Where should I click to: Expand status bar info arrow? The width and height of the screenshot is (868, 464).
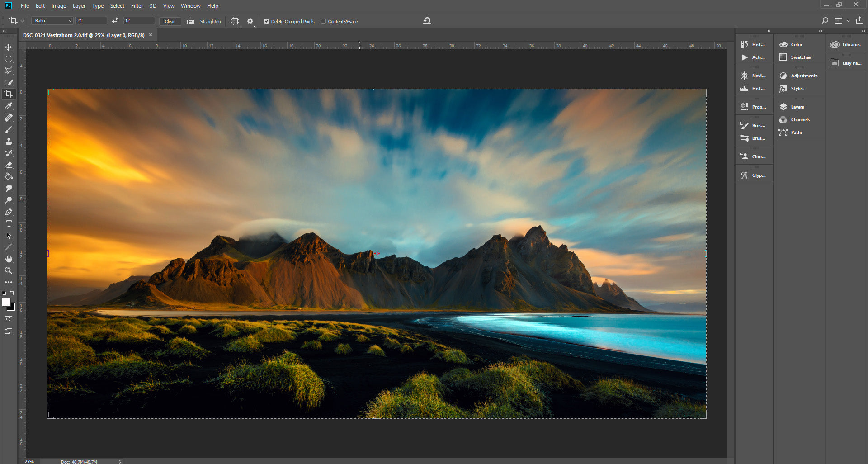pyautogui.click(x=120, y=462)
